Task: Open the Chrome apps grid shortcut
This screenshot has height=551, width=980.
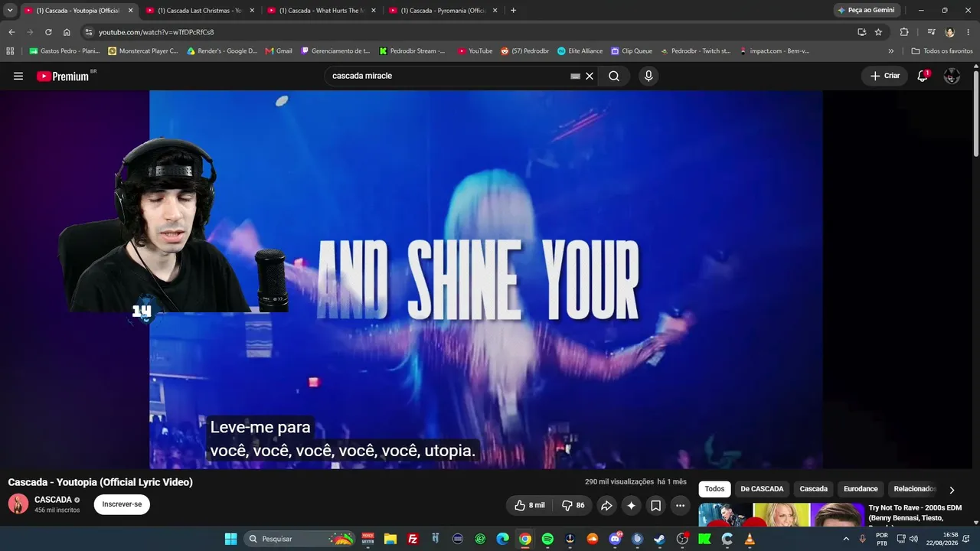Action: [10, 51]
